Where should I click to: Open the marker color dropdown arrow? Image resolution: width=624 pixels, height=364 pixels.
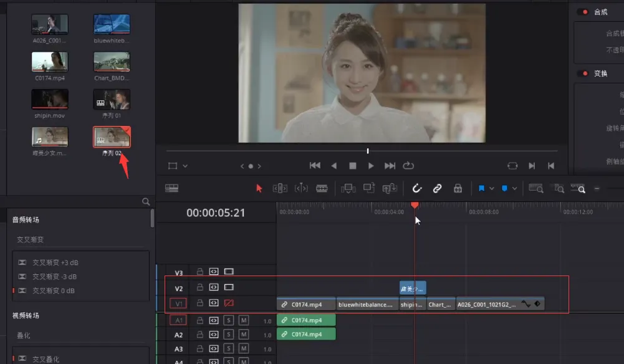(515, 188)
